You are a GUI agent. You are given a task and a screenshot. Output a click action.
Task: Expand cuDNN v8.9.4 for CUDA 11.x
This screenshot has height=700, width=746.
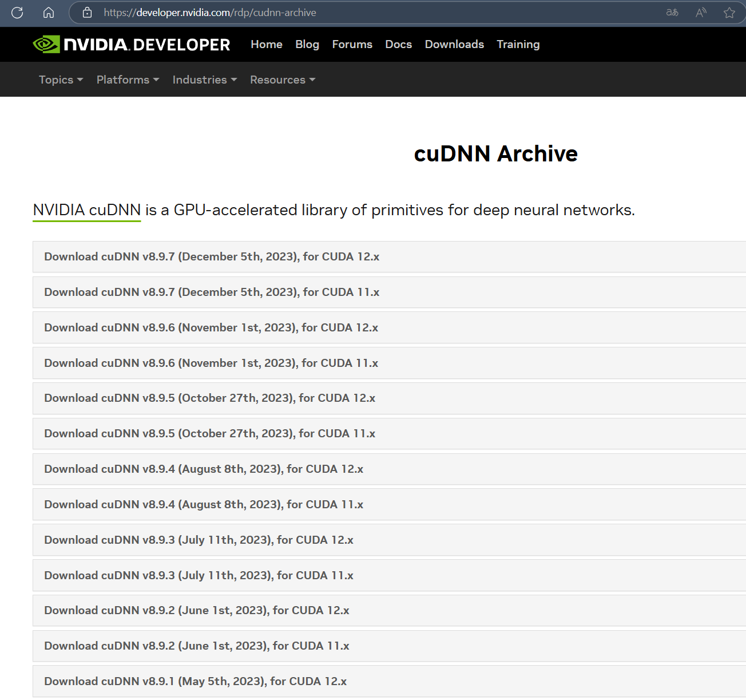(x=389, y=504)
